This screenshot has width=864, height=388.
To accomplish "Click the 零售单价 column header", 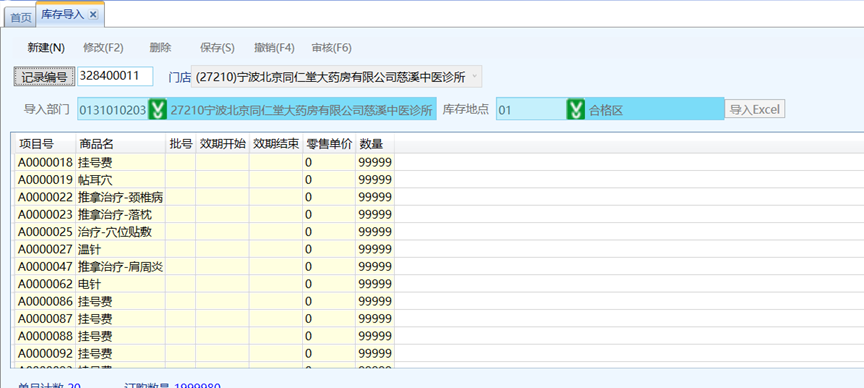I will tap(329, 144).
